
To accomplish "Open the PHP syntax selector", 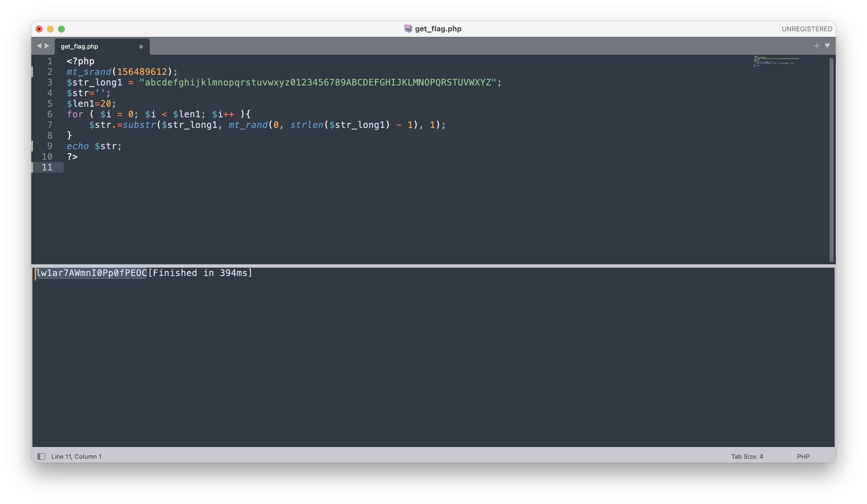I will pyautogui.click(x=803, y=457).
